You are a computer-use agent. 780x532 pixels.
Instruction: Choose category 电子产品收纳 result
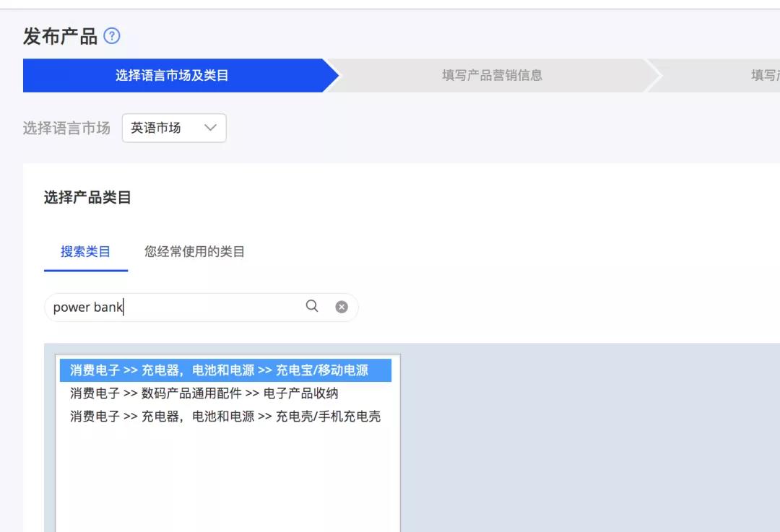[x=225, y=393]
